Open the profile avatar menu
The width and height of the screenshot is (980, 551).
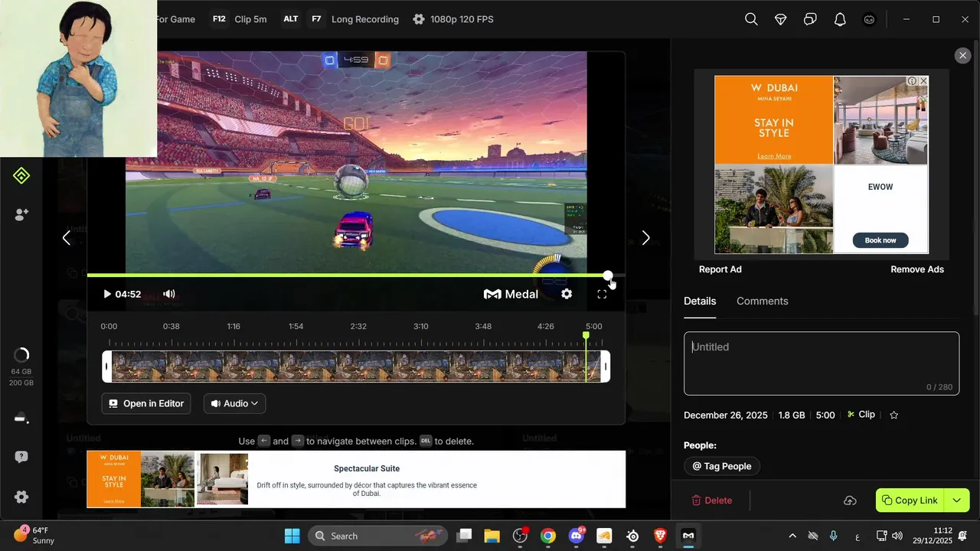click(x=869, y=19)
